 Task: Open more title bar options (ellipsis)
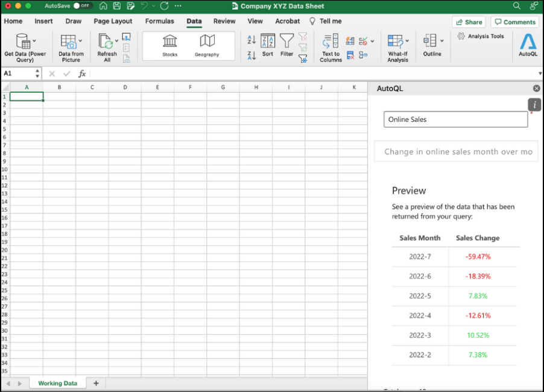[x=178, y=6]
